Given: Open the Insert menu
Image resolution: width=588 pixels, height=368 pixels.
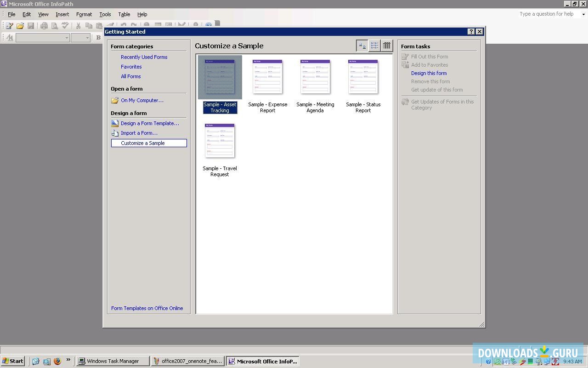Looking at the screenshot, I should [x=62, y=14].
